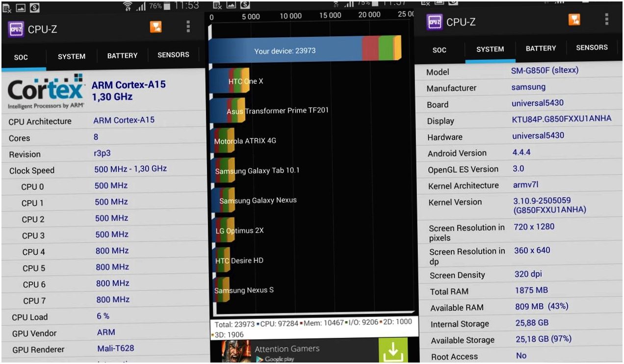Tap the Board 'universal5430' row

tap(519, 104)
